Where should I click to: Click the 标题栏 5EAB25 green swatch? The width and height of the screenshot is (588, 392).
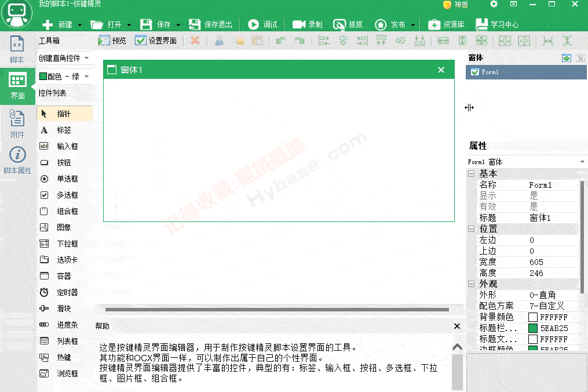[x=533, y=328]
